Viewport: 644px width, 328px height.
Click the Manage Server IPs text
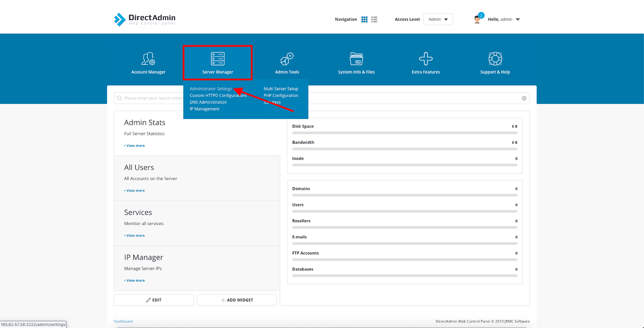point(143,268)
